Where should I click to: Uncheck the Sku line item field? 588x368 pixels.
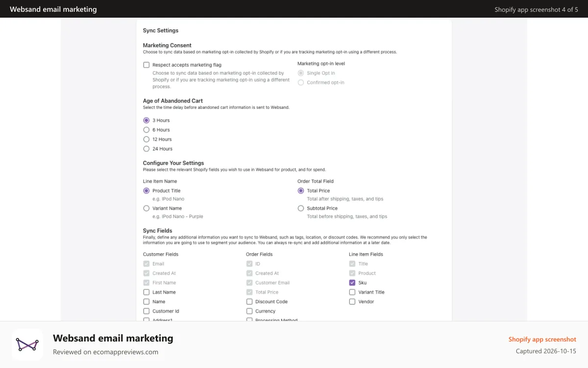click(352, 283)
